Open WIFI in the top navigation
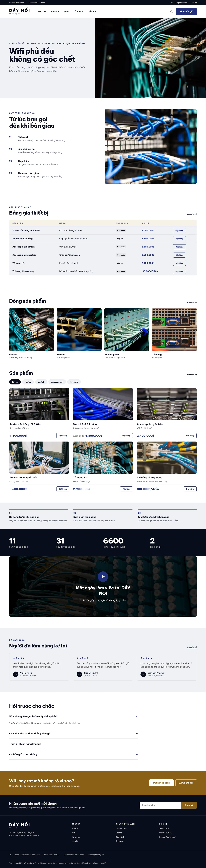 point(66,11)
